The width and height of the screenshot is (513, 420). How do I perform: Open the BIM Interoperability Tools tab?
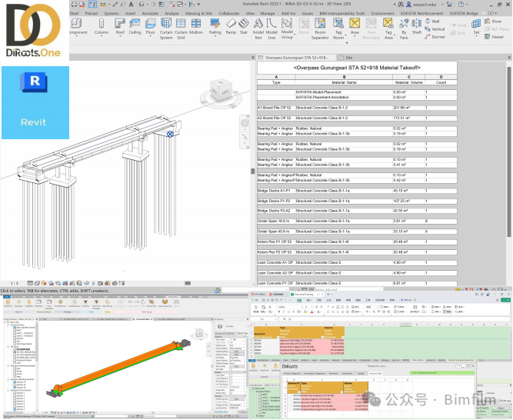click(342, 13)
